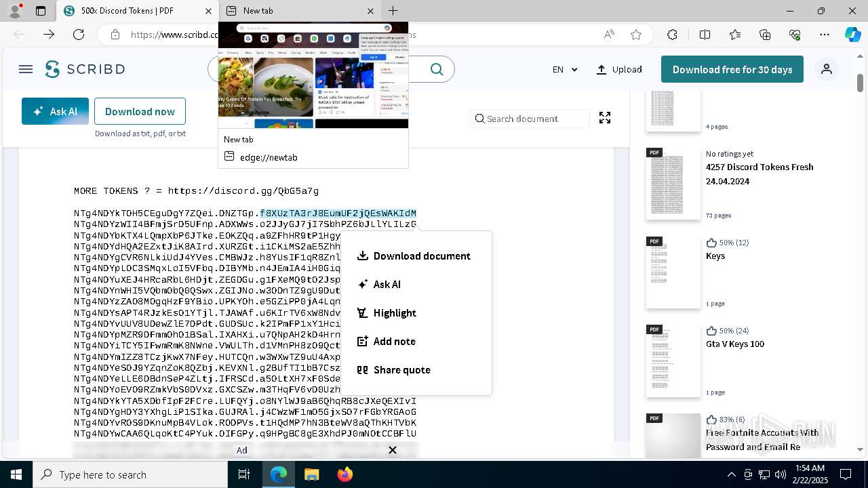Open browser Extensions
The height and width of the screenshot is (488, 868).
coord(672,35)
